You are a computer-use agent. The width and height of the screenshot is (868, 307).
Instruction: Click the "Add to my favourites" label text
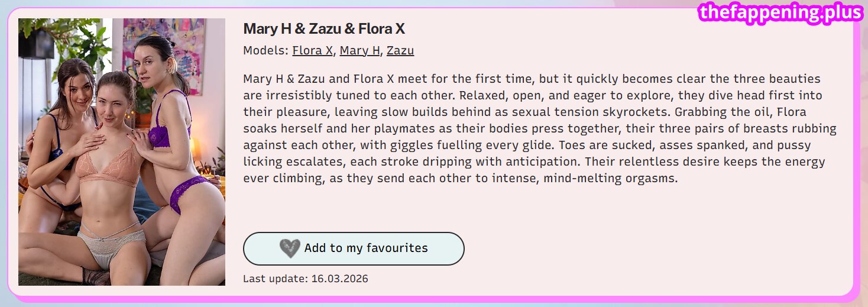tap(365, 248)
